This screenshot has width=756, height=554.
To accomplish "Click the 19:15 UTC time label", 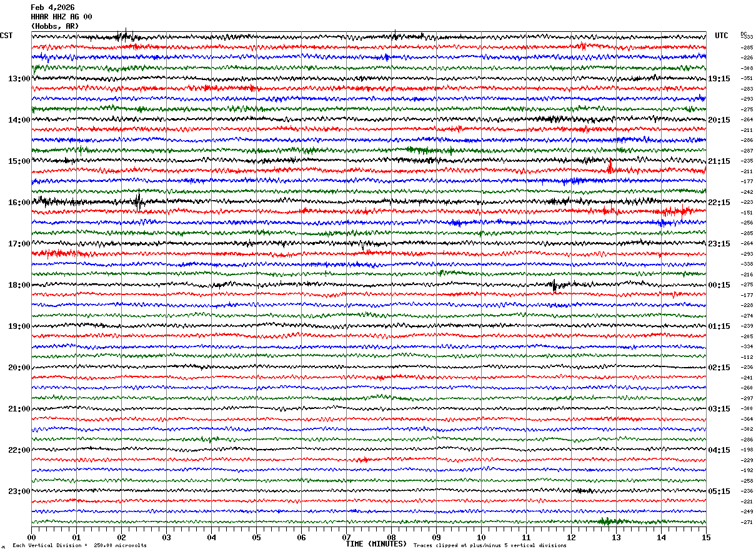I will 719,79.
